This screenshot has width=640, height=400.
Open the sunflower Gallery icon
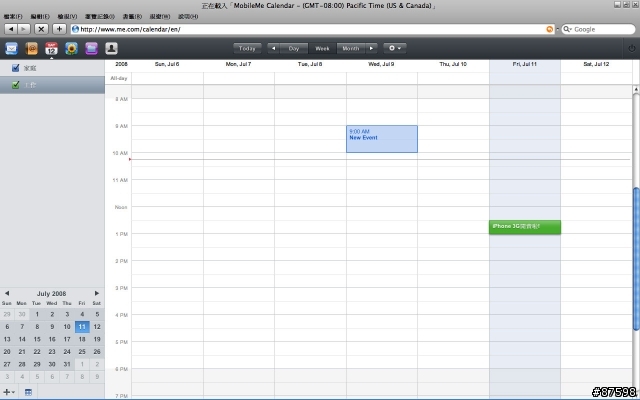(71, 47)
